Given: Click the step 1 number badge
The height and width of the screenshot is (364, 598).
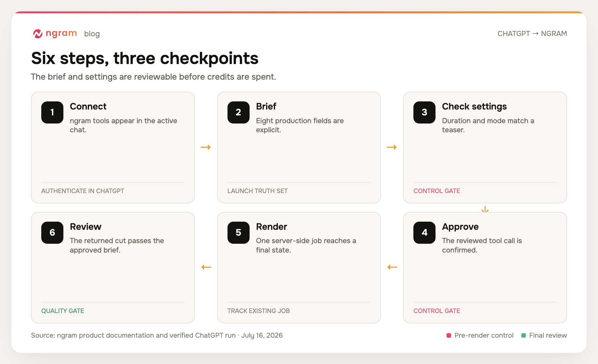Looking at the screenshot, I should [52, 112].
